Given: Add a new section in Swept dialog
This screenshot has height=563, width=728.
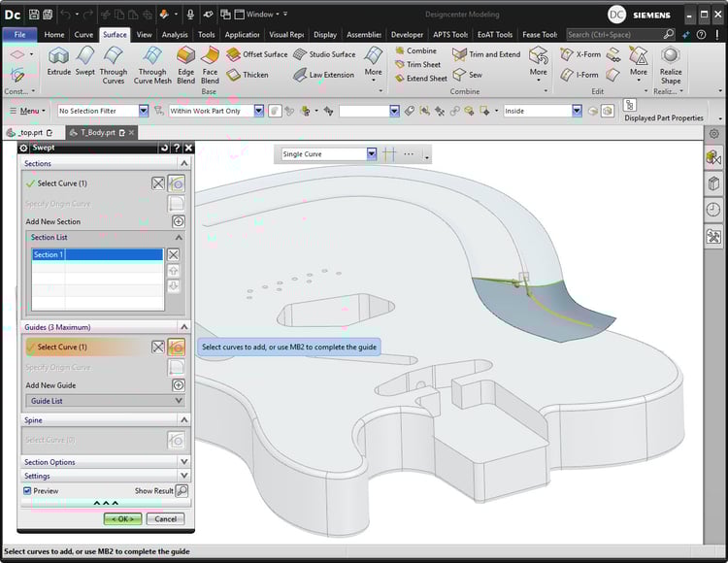Looking at the screenshot, I should tap(178, 221).
